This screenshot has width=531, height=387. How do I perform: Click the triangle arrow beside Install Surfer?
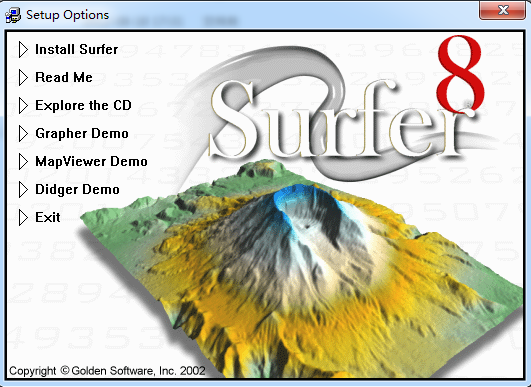click(23, 50)
